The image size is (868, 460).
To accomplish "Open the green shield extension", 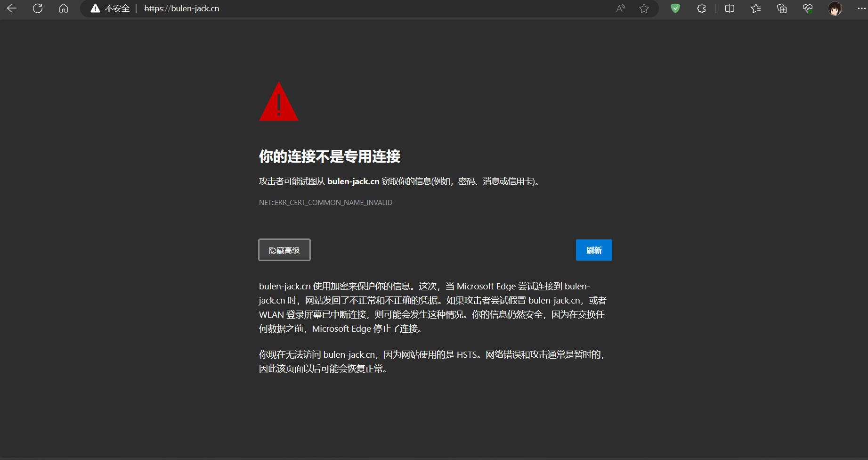I will point(675,8).
